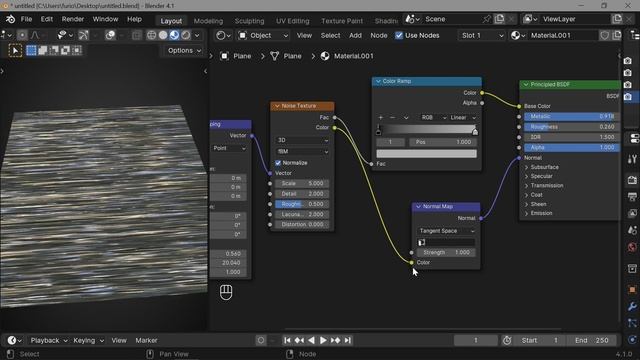Adjust the Roughness slider in Principled BSDF
This screenshot has width=640, height=360.
click(x=572, y=127)
